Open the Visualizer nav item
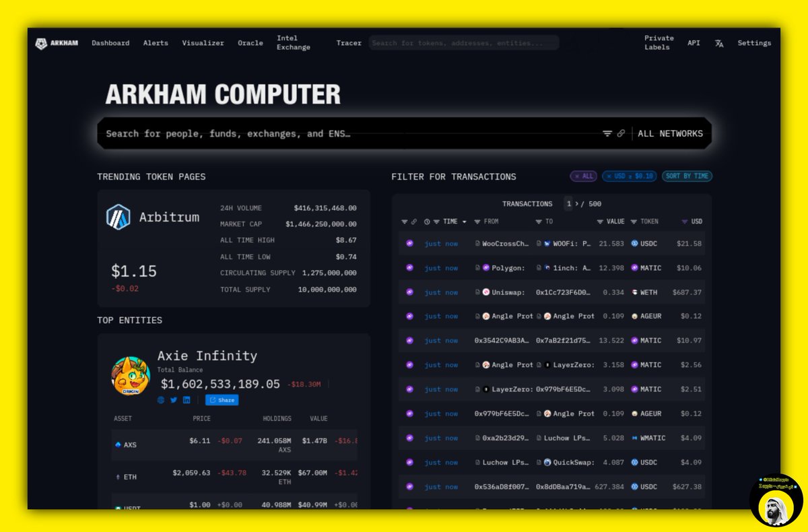 tap(203, 43)
